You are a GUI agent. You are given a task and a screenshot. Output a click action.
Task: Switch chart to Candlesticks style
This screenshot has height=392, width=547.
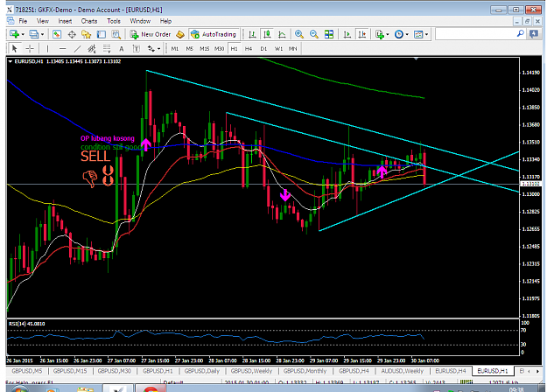click(267, 34)
